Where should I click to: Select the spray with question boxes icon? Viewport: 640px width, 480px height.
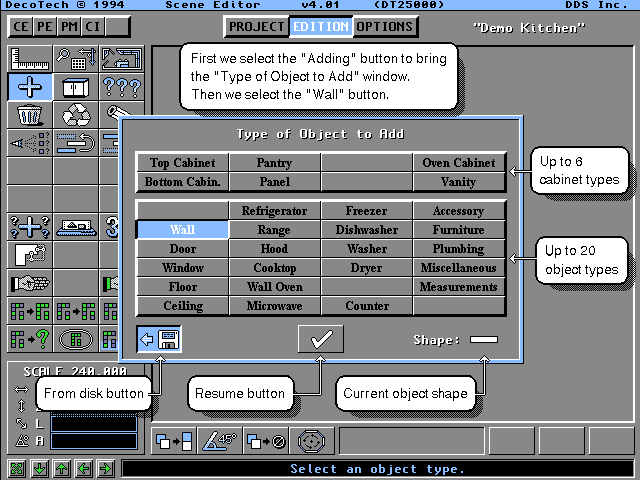(30, 143)
